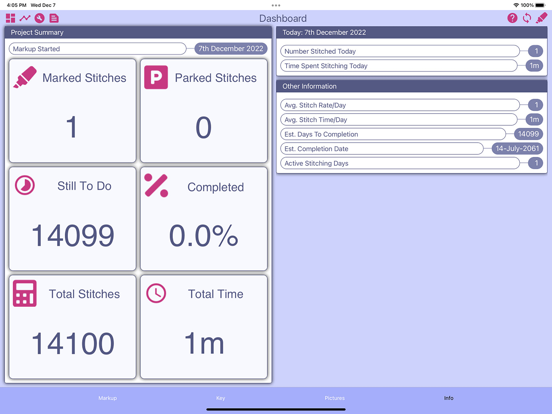
Task: Tap the battery status indicator
Action: click(540, 5)
